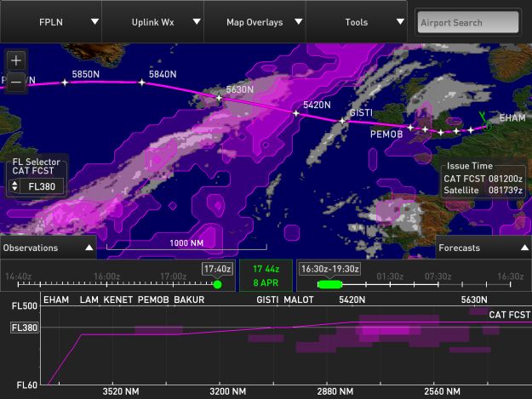Zoom in the map with plus button
This screenshot has height=399, width=532.
pyautogui.click(x=17, y=60)
